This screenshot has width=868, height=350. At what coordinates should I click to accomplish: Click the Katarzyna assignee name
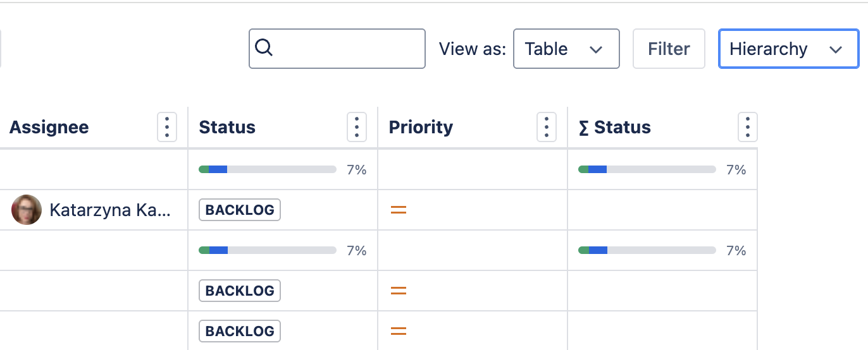(x=110, y=210)
